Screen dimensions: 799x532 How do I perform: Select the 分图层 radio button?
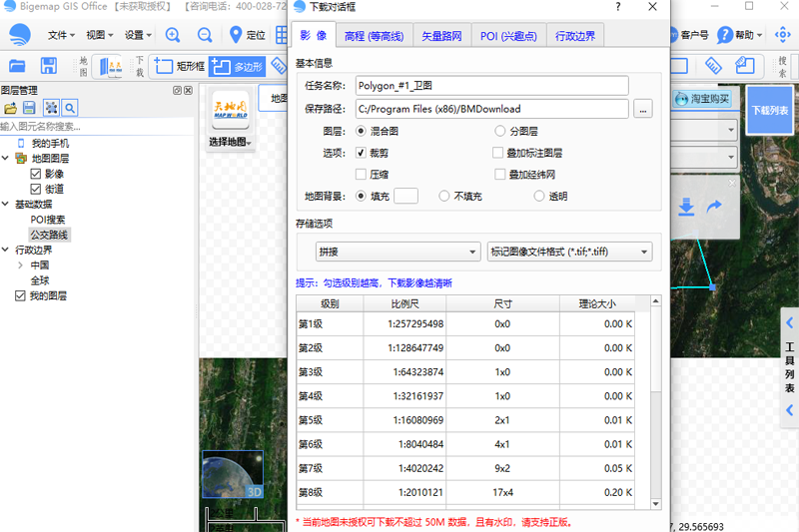click(499, 131)
